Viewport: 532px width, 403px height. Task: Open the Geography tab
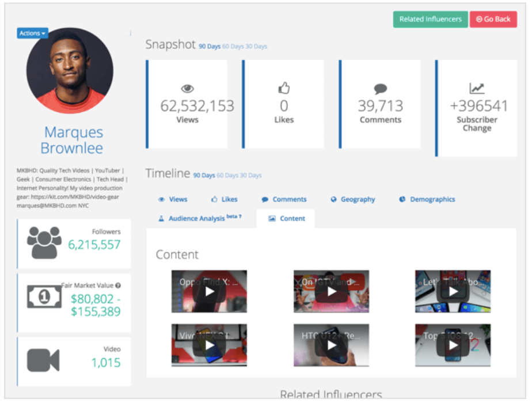(x=353, y=199)
